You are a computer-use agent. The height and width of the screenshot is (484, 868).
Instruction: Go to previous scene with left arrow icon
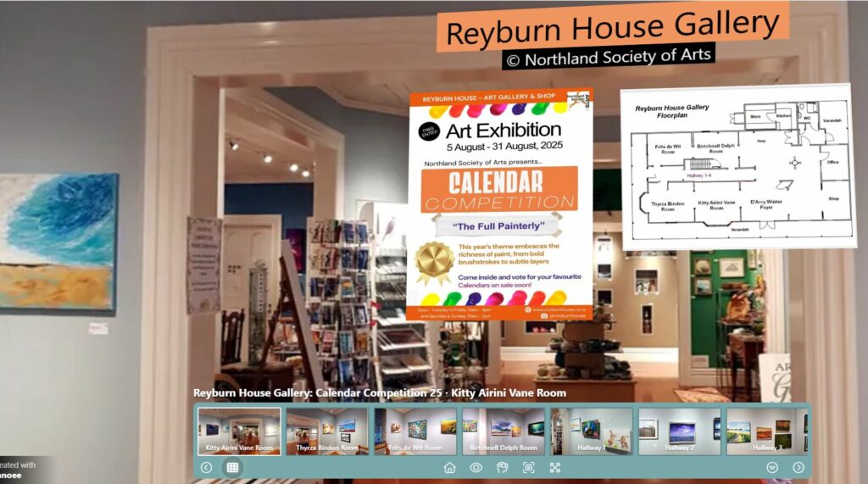[x=207, y=467]
